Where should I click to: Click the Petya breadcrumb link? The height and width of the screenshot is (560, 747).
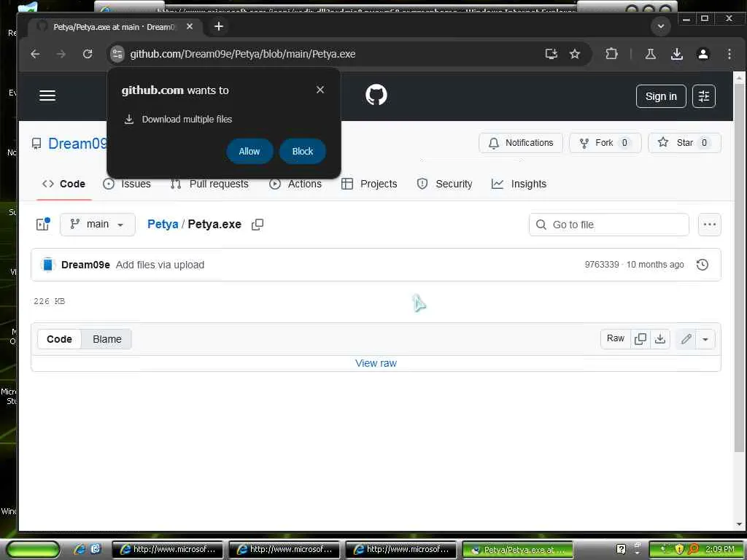163,225
